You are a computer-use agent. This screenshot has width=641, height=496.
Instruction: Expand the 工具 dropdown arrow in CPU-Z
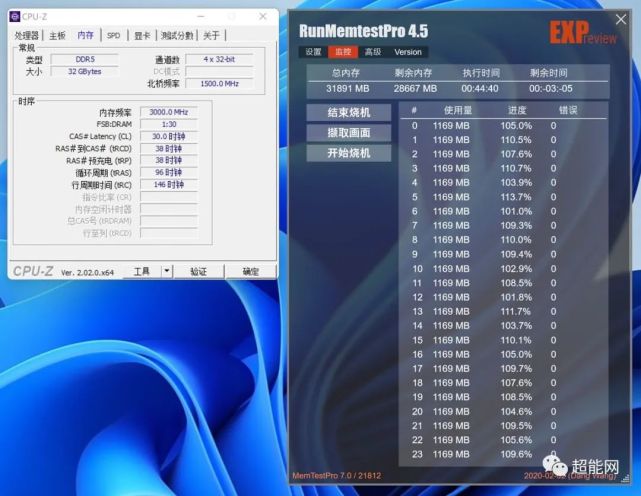click(x=167, y=271)
